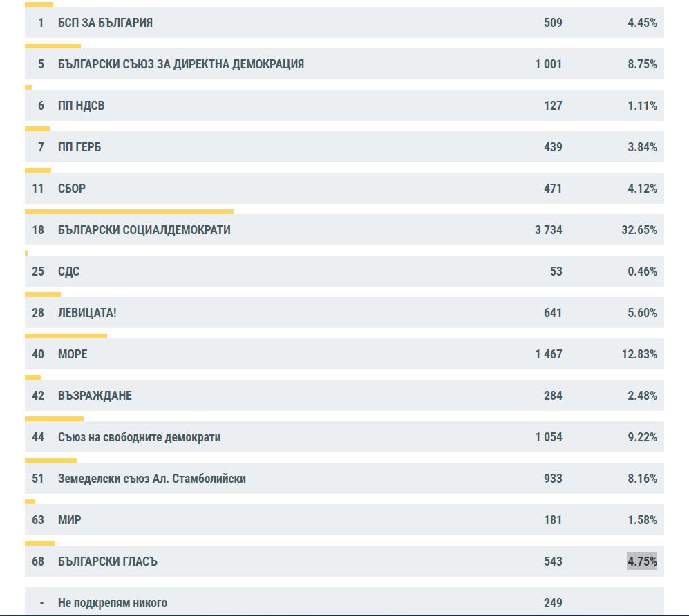Viewport: 689px width, 616px height.
Task: Click the 5.60% percentage value
Action: (642, 313)
